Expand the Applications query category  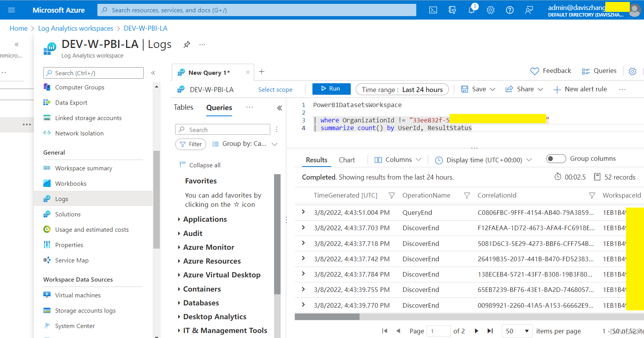coord(205,219)
